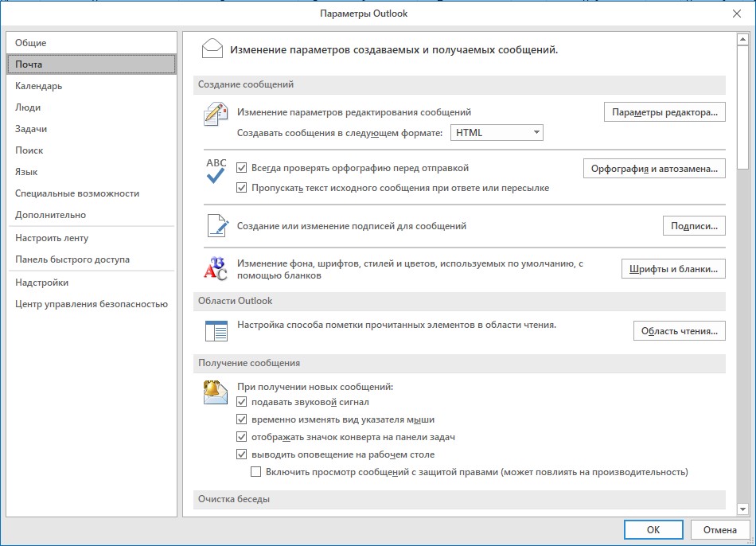Click the 'Подписи...' button
756x546 pixels.
pyautogui.click(x=694, y=226)
